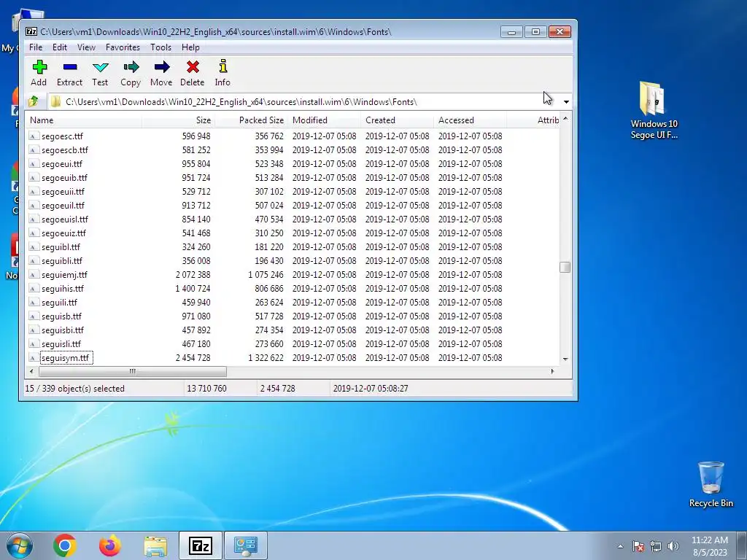Open the Recycle Bin desktop icon
The height and width of the screenshot is (560, 747).
pos(711,484)
